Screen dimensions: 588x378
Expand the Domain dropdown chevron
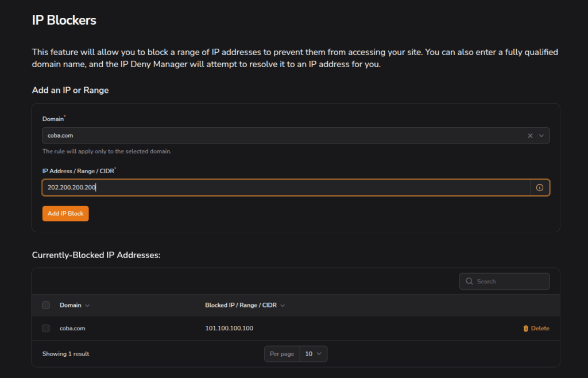[x=541, y=136]
